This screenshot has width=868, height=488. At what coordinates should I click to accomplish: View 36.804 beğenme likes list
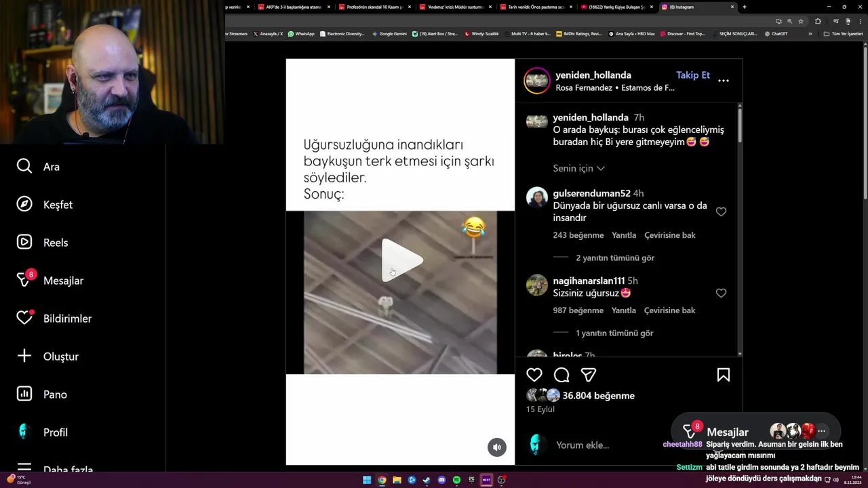point(598,396)
